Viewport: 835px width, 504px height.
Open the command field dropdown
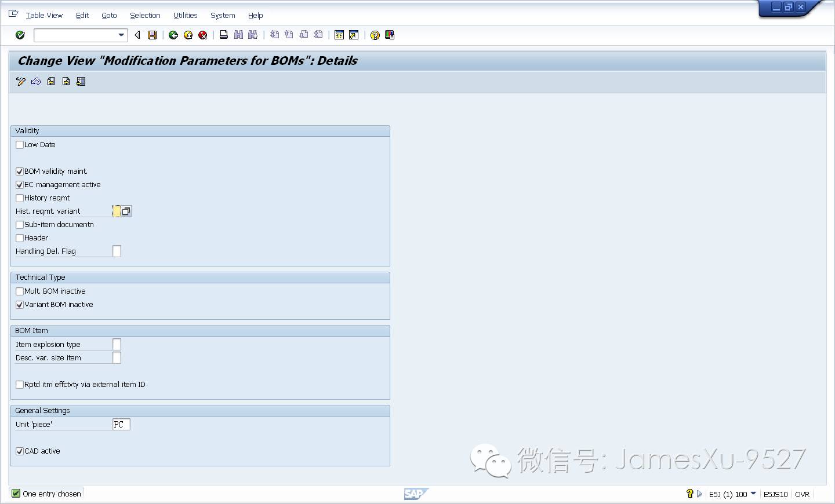[x=121, y=35]
